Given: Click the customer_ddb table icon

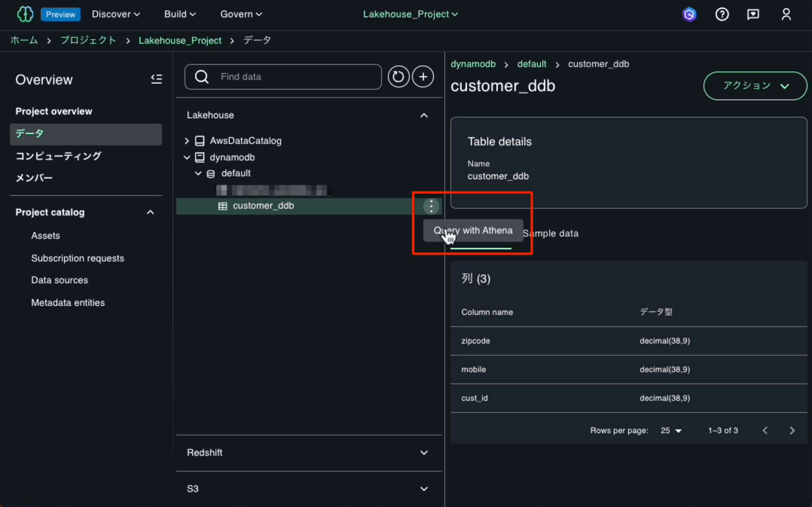Looking at the screenshot, I should point(222,206).
